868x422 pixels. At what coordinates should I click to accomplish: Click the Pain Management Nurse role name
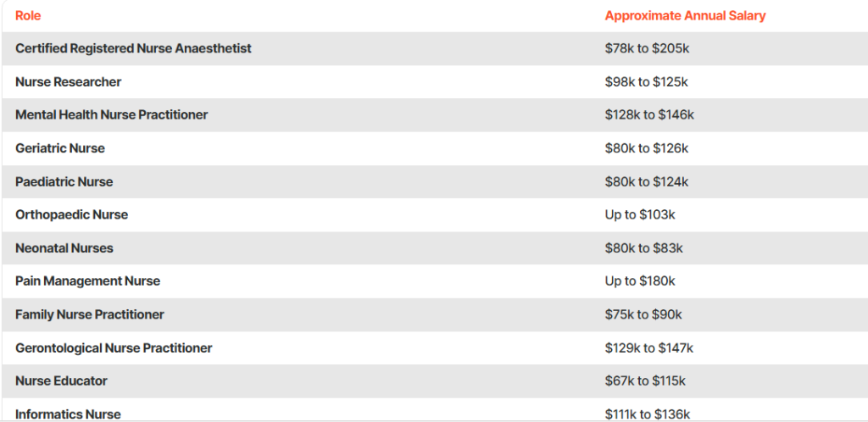click(x=87, y=280)
